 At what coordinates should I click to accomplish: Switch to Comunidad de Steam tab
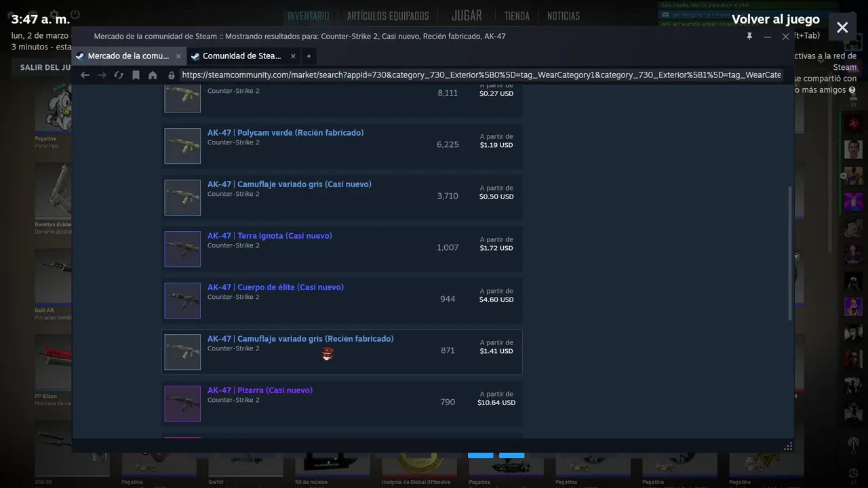[x=243, y=56]
